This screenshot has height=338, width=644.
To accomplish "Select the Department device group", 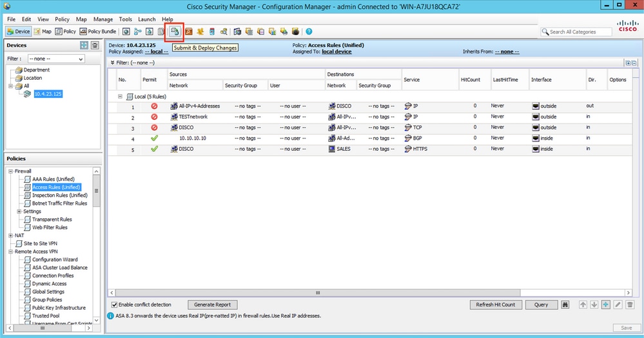I will pyautogui.click(x=37, y=70).
